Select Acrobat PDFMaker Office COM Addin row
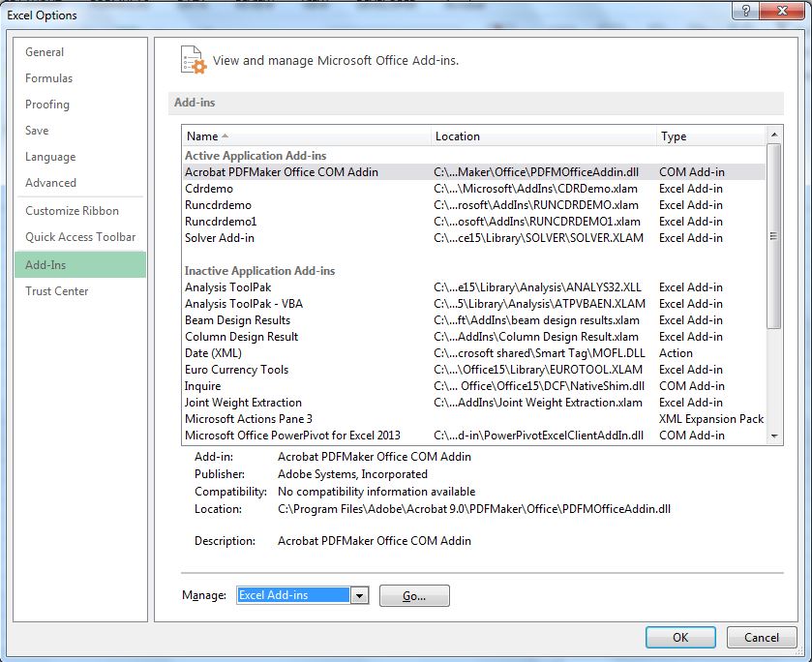Viewport: 812px width, 662px height. point(474,172)
